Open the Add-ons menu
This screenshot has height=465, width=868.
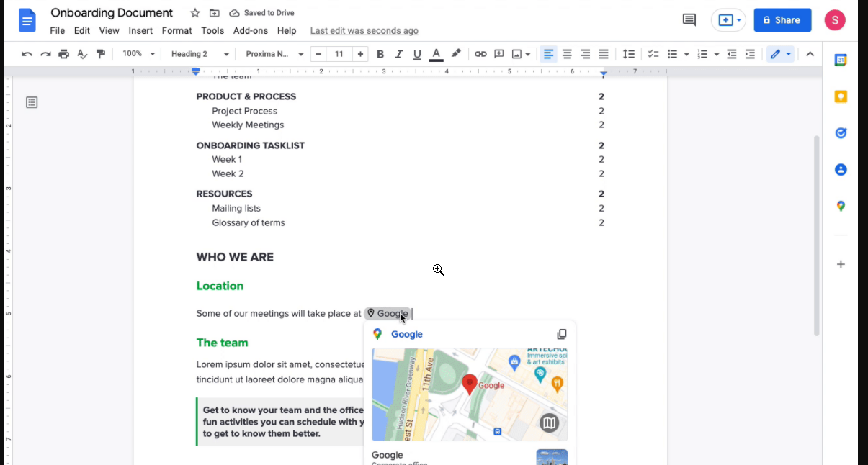click(x=250, y=31)
